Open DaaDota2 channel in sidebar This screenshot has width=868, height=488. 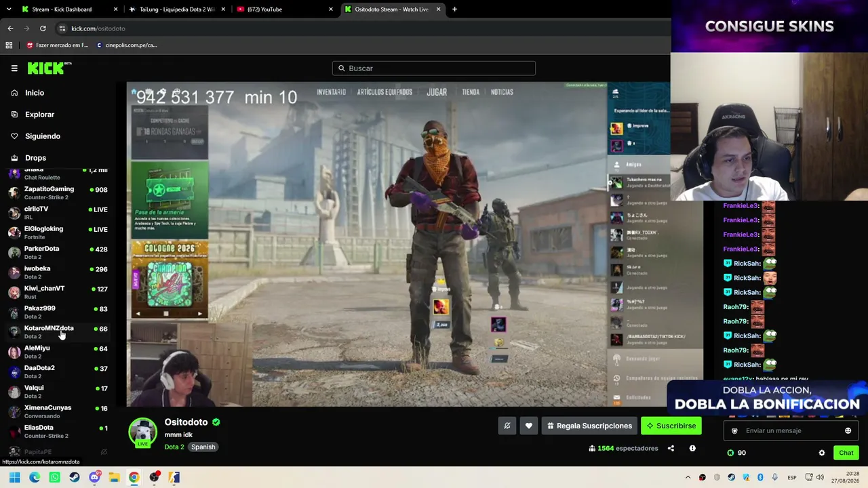[x=58, y=371]
